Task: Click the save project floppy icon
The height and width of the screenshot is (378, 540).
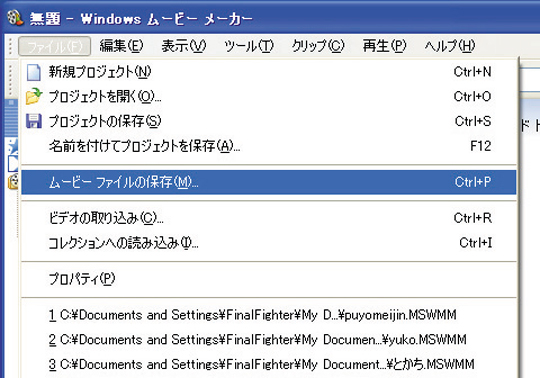Action: pos(34,121)
